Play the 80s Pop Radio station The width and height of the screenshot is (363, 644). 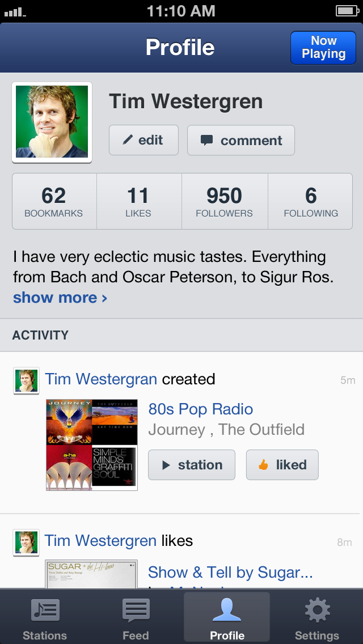[192, 465]
